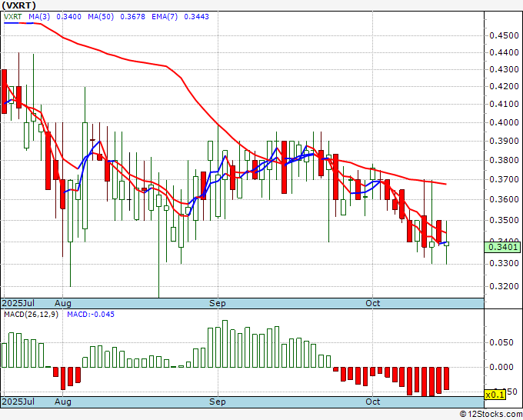Click the 0.3200 price axis label
The width and height of the screenshot is (523, 420).
tap(504, 286)
